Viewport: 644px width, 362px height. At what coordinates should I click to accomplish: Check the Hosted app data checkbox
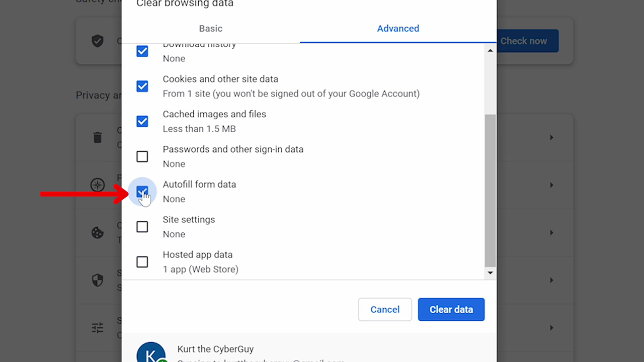click(142, 262)
